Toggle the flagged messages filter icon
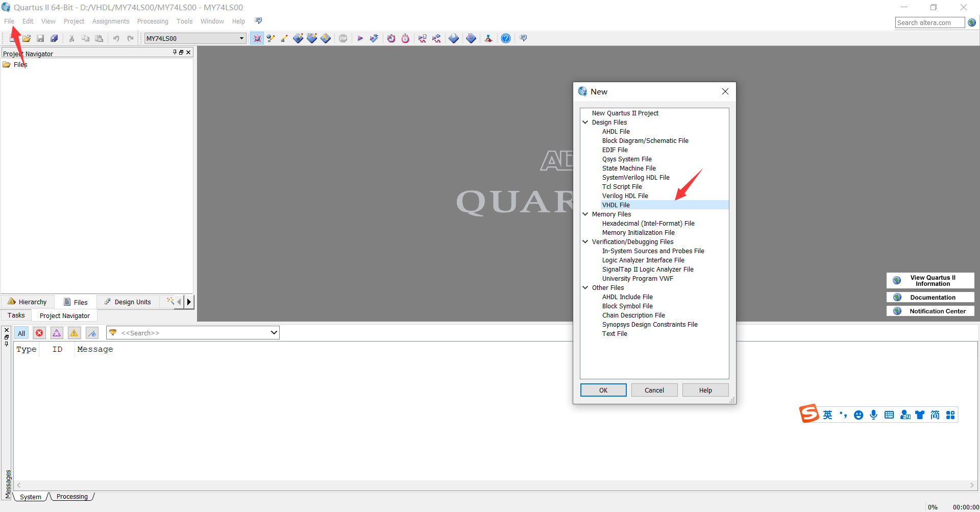This screenshot has height=512, width=980. pyautogui.click(x=92, y=333)
